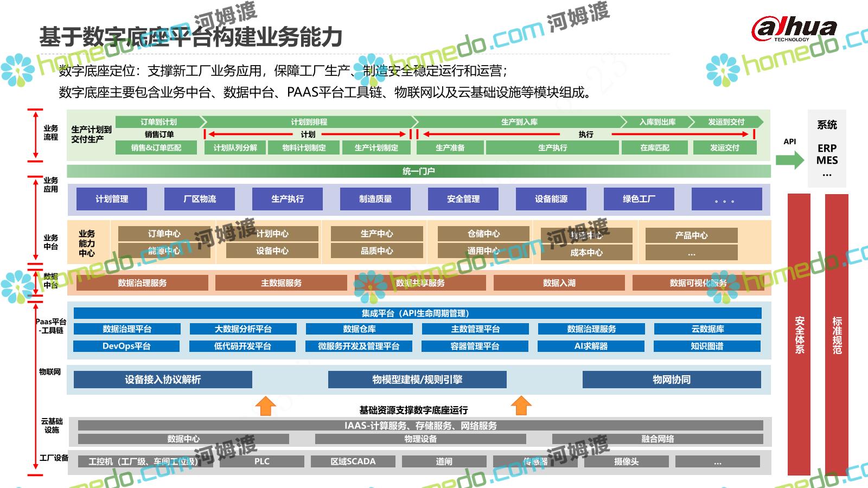This screenshot has height=488, width=868.
Task: Select the 绿色工厂 application box
Action: (x=639, y=199)
